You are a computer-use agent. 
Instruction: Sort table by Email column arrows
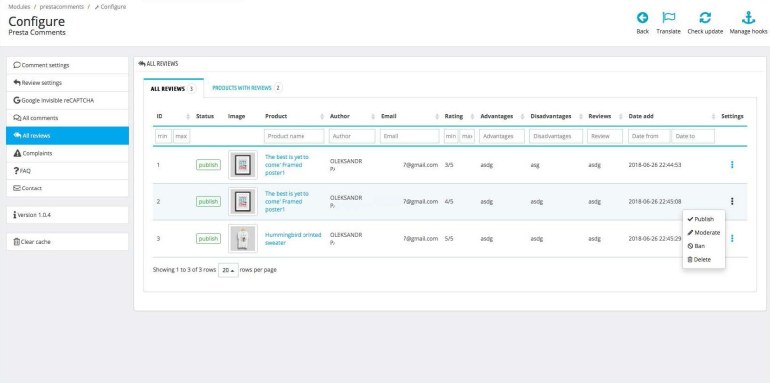[437, 116]
